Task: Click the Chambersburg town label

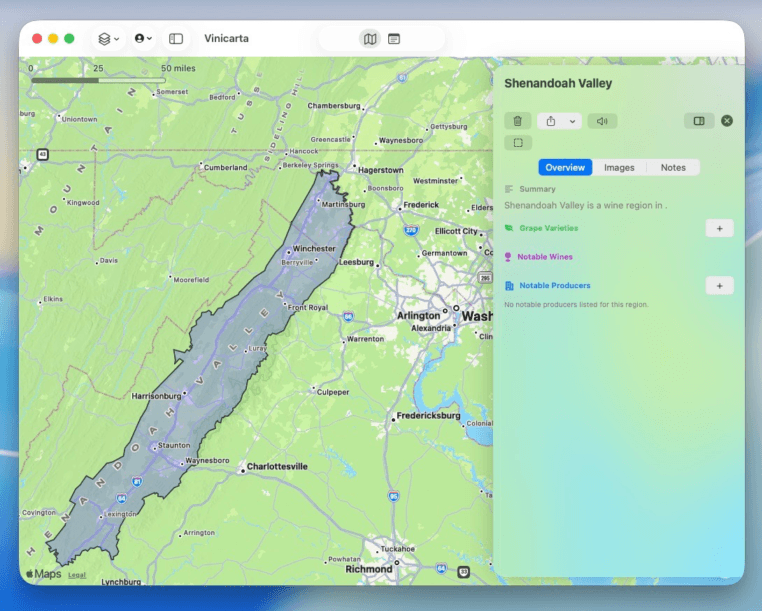Action: coord(334,105)
